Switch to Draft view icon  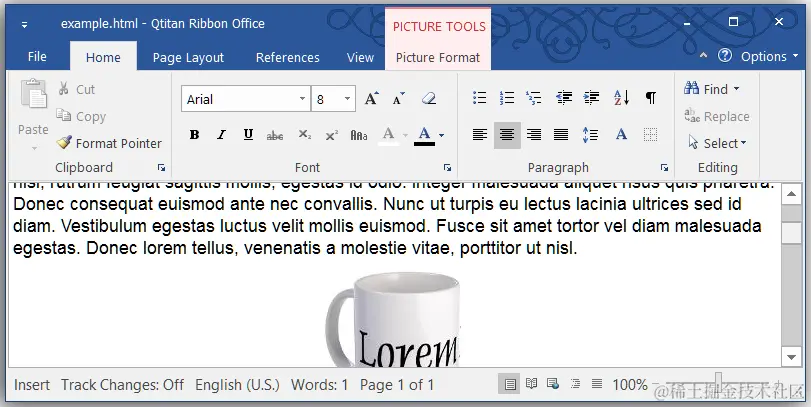point(597,384)
